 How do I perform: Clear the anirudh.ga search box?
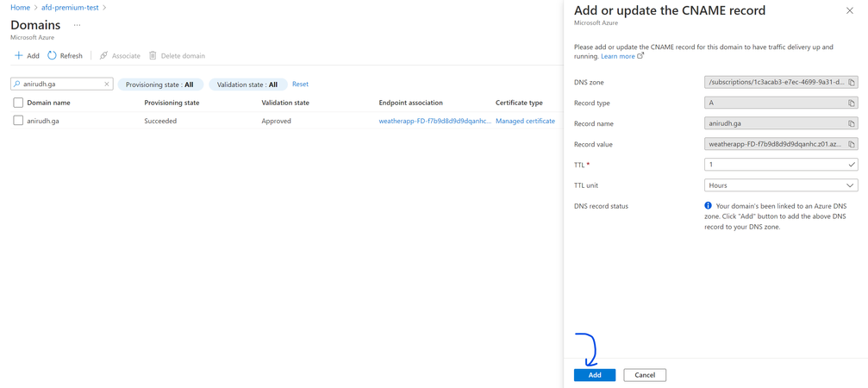[x=107, y=84]
